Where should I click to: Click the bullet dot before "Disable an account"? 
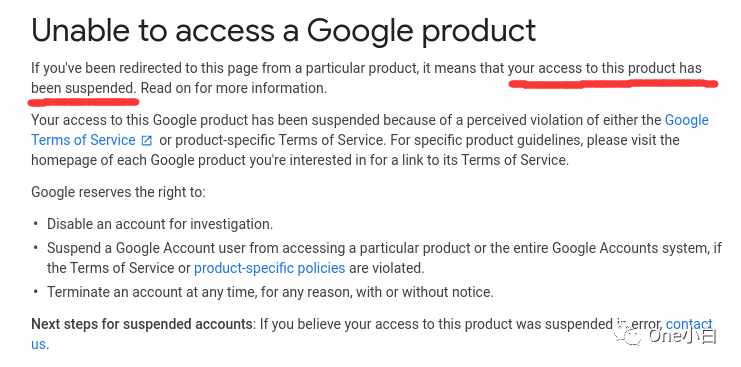pyautogui.click(x=36, y=224)
